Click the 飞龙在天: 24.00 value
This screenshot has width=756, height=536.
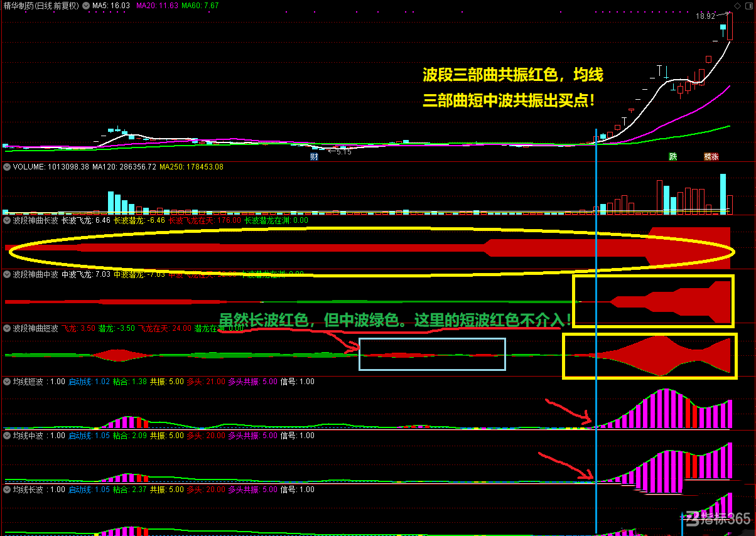tap(165, 328)
